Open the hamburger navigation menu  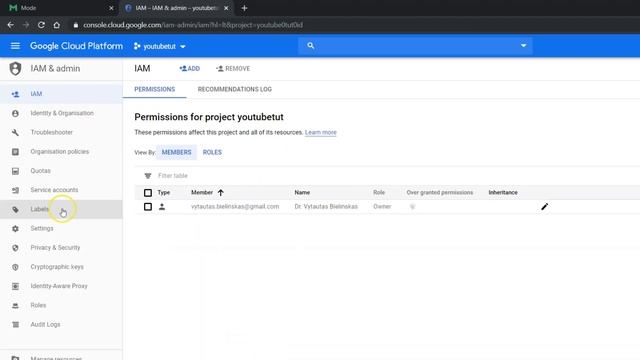[15, 46]
